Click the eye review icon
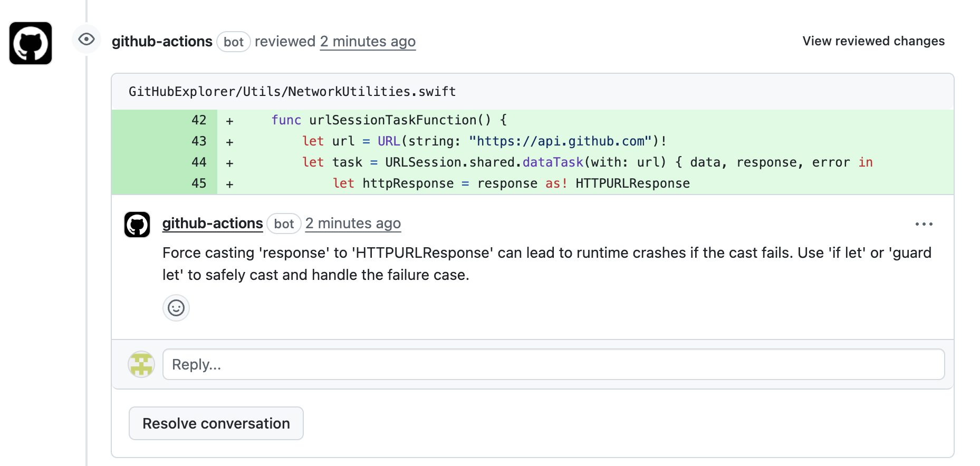Image resolution: width=980 pixels, height=466 pixels. click(x=87, y=39)
